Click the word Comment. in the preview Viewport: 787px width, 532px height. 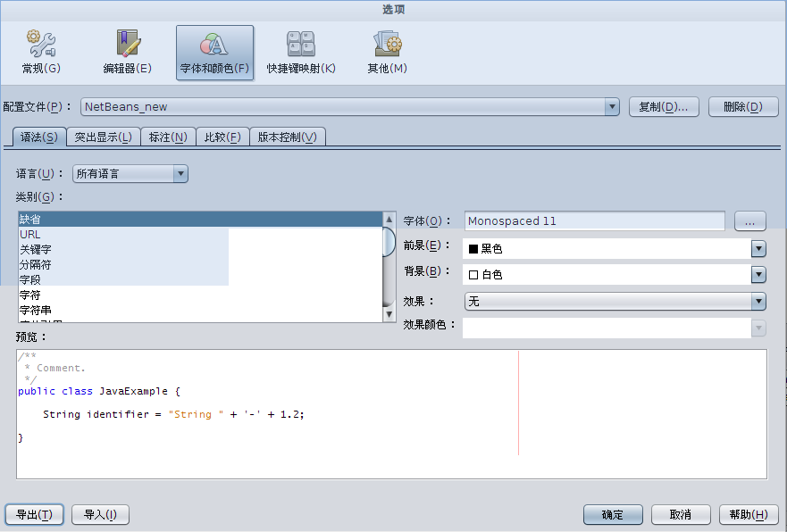(62, 368)
